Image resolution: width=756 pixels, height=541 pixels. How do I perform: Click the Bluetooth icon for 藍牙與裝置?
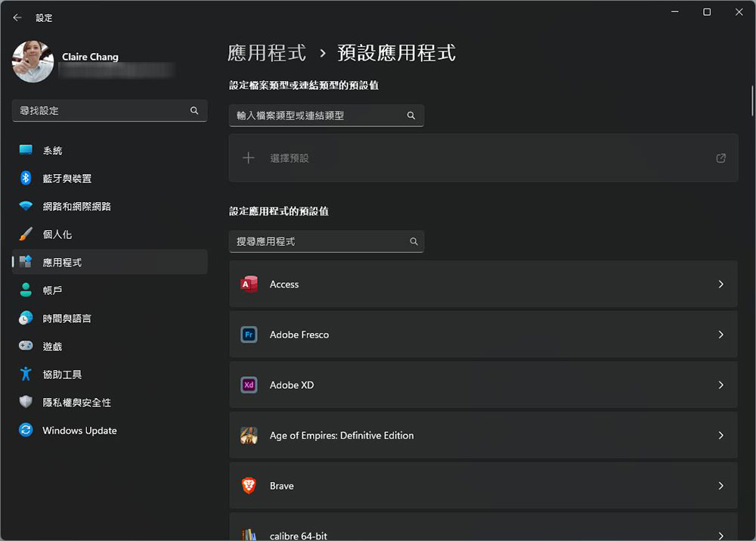click(x=26, y=178)
